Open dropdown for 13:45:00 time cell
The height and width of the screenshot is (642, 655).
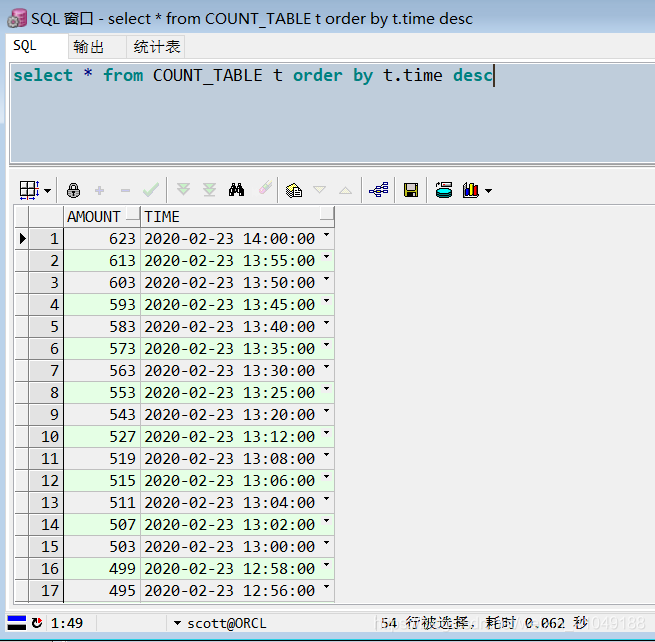(327, 300)
